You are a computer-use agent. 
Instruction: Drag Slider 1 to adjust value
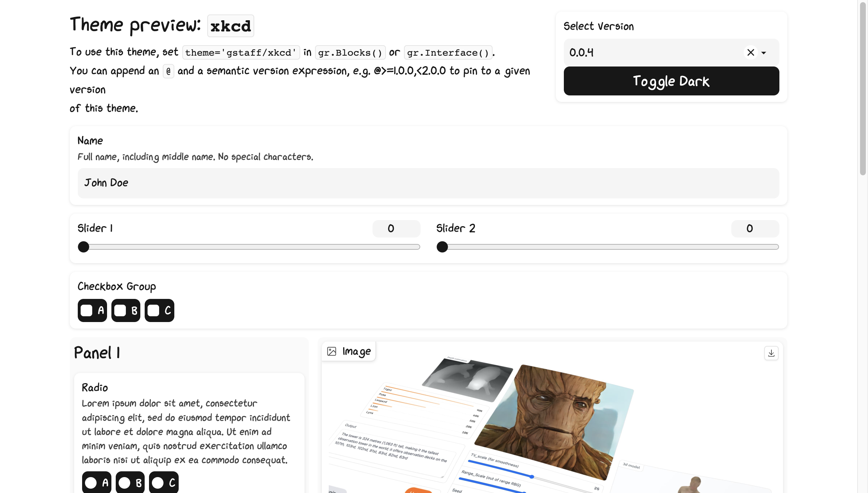pos(84,247)
